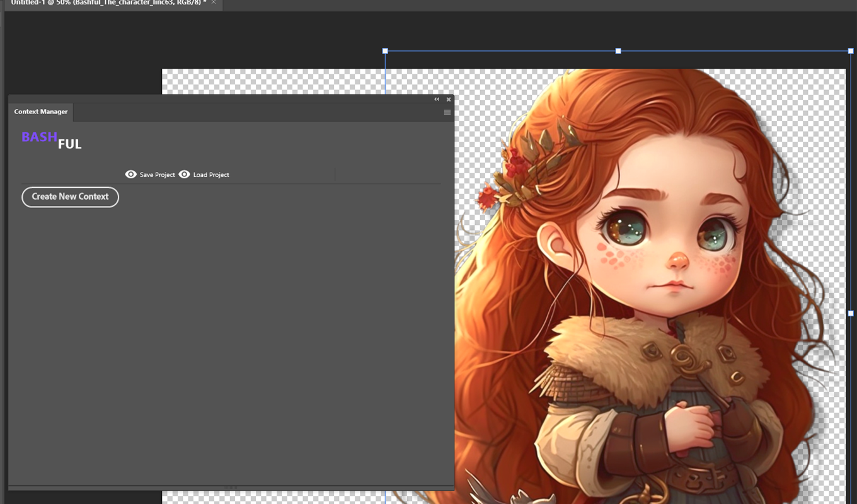The image size is (857, 504).
Task: Click the eye icon beside Save Project
Action: (131, 175)
